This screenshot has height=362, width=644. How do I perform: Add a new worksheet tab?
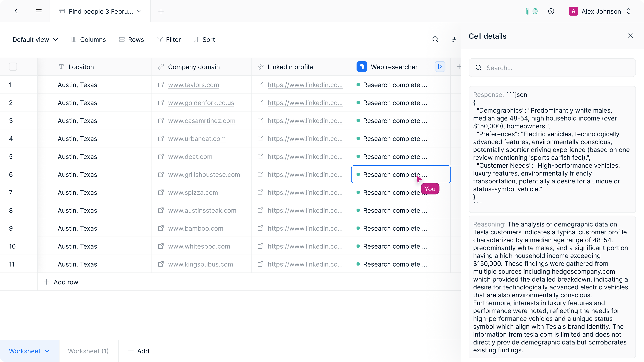click(138, 351)
